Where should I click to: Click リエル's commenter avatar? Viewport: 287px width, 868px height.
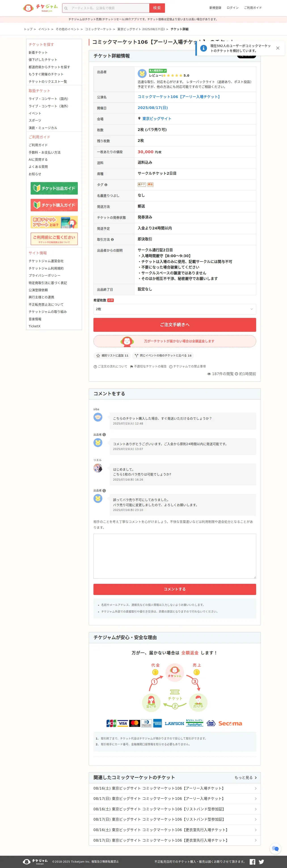point(98,468)
